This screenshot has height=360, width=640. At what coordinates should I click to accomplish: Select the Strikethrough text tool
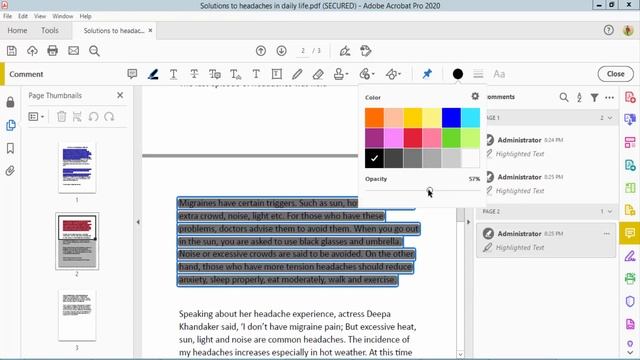coord(194,74)
